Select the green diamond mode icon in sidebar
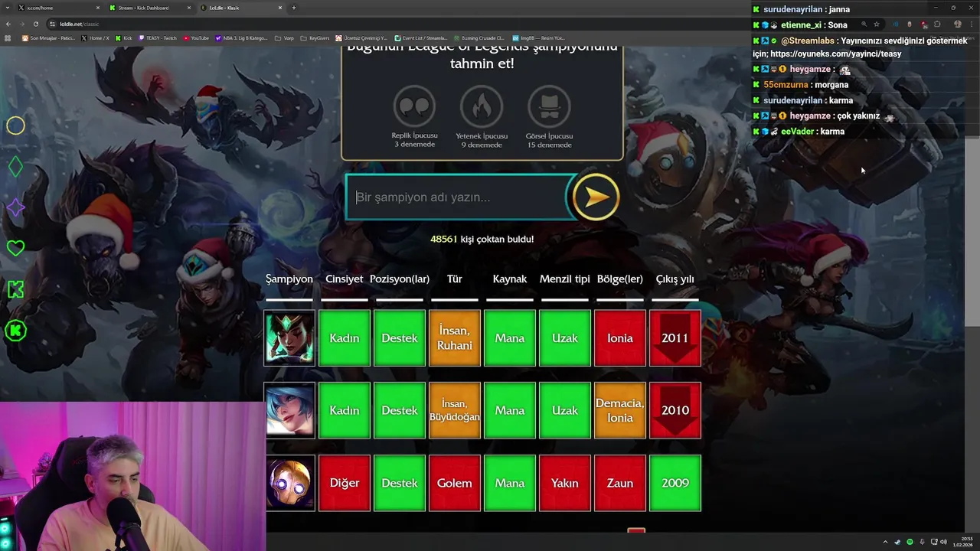 (15, 167)
